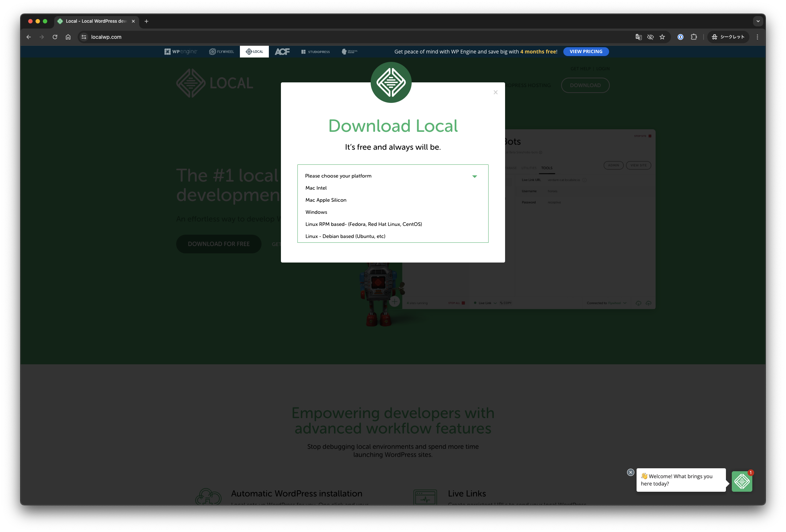Screen dimensions: 786x532
Task: Open the incognito profile button
Action: [x=728, y=37]
